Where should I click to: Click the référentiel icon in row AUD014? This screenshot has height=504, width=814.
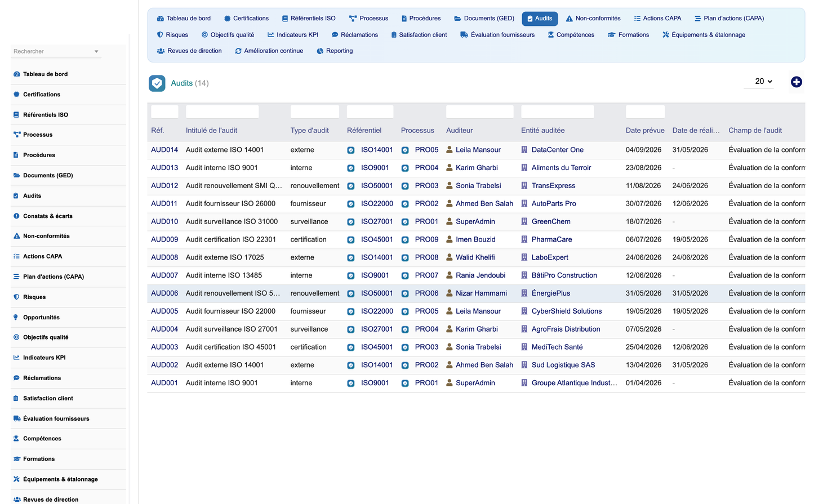pos(351,150)
